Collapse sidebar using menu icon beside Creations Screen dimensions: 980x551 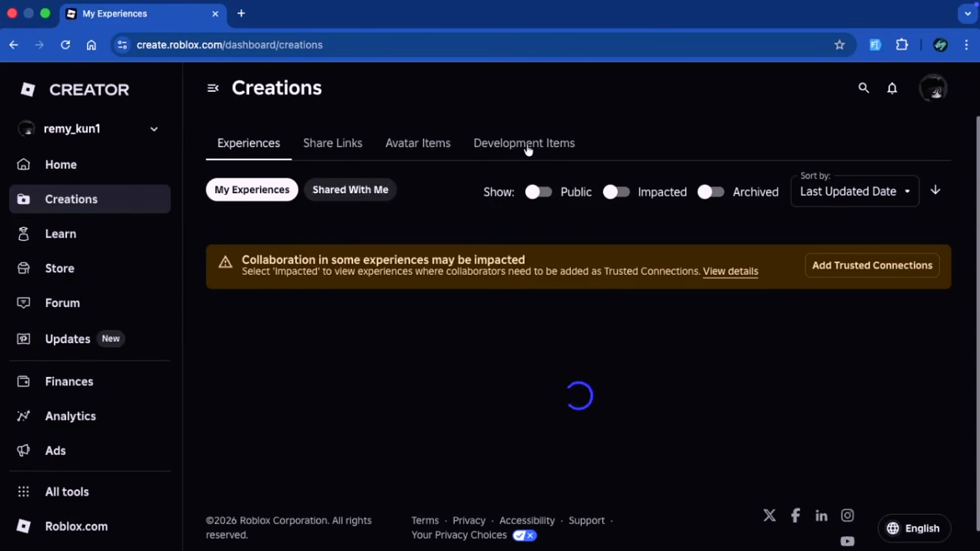click(x=213, y=88)
